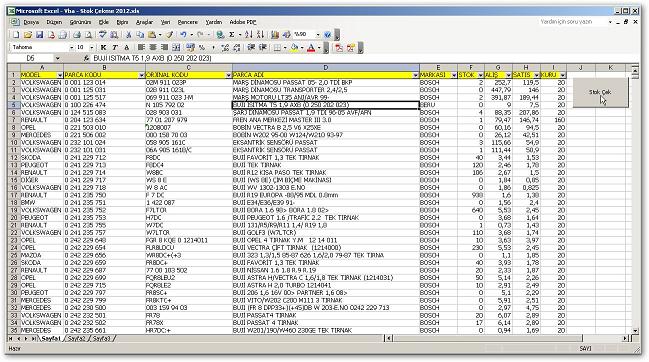Click the fill color bucket swatch
649x362 pixels.
pos(294,48)
